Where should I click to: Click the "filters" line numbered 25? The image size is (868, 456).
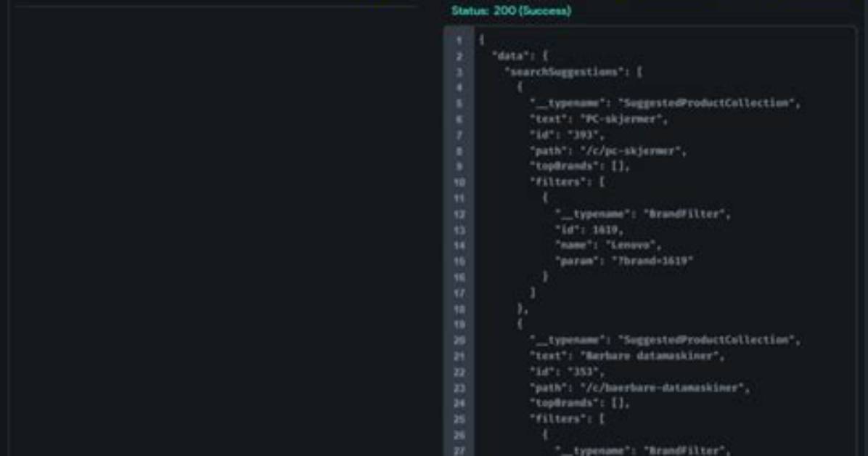pos(567,419)
